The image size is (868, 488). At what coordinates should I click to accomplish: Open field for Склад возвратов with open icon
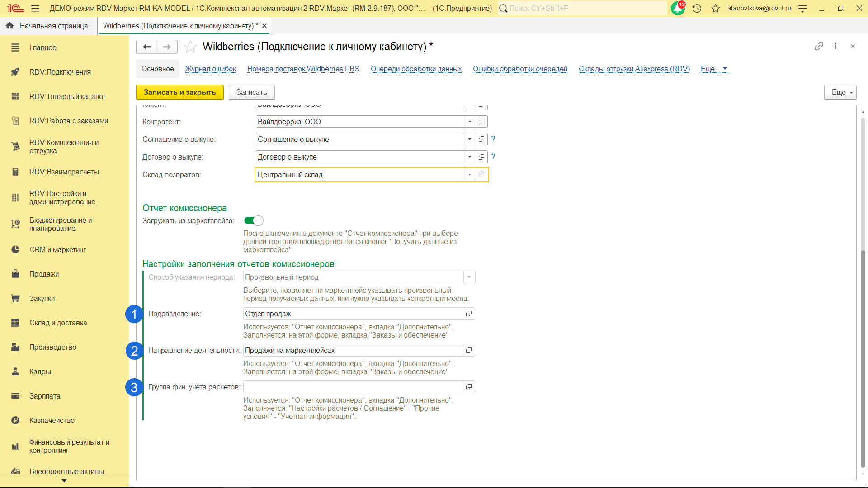click(x=481, y=174)
